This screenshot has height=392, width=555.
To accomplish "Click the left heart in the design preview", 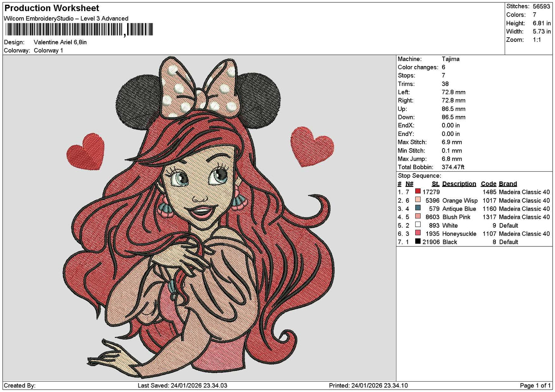I will (x=86, y=151).
